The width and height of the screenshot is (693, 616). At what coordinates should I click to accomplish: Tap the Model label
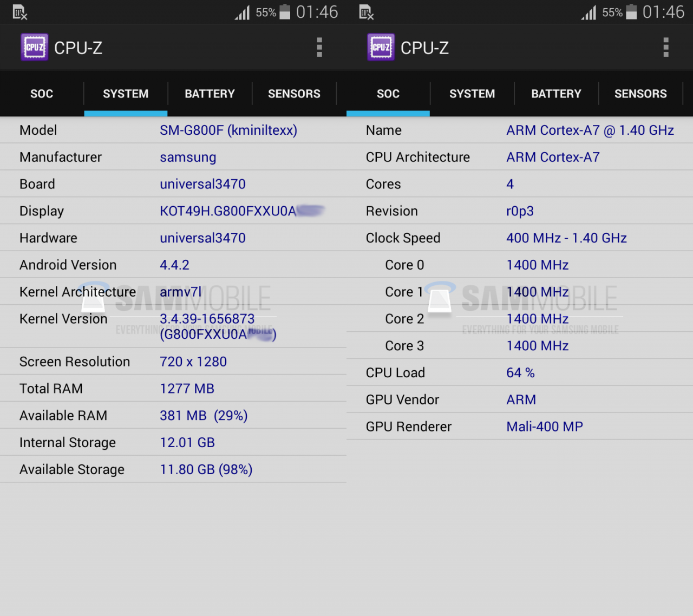pos(38,130)
